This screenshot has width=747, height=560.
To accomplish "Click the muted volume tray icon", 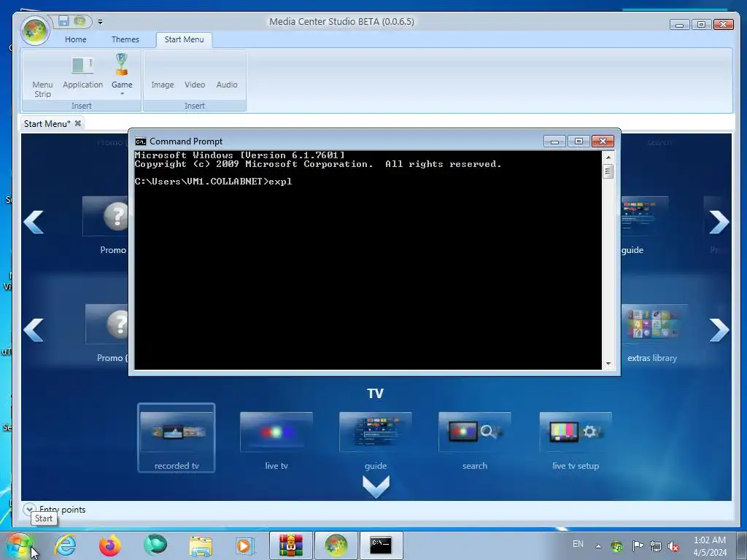I will pyautogui.click(x=673, y=546).
